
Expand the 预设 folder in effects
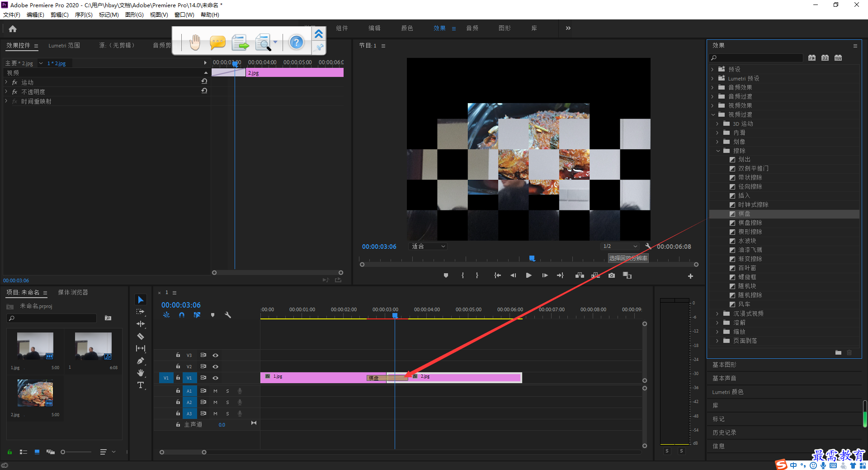tap(712, 69)
